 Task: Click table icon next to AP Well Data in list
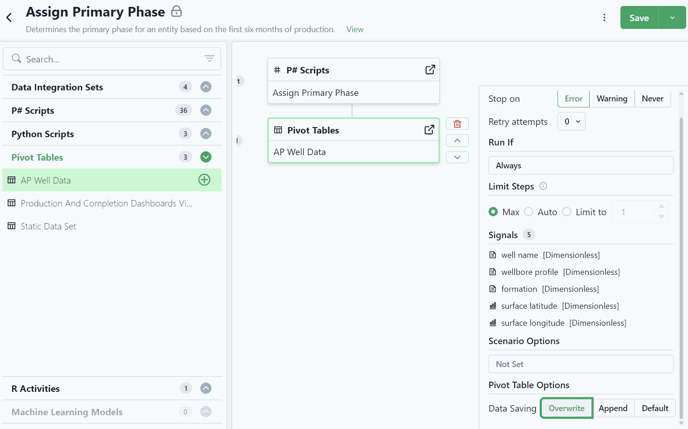(x=11, y=180)
